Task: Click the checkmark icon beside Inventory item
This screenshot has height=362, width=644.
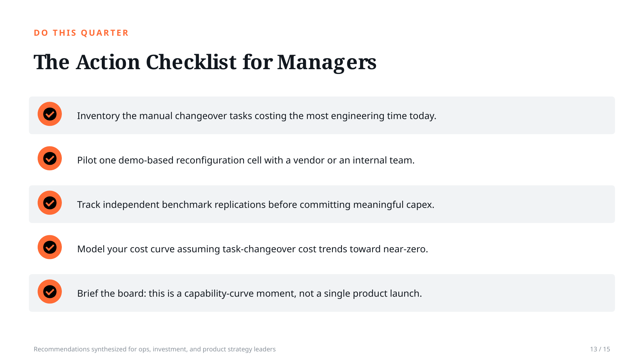Action: pyautogui.click(x=50, y=114)
